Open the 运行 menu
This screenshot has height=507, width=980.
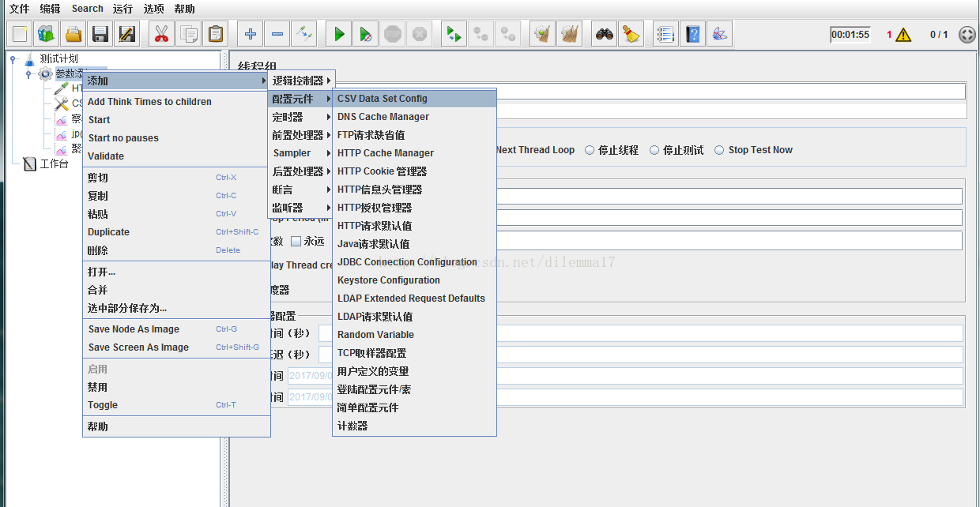coord(122,9)
